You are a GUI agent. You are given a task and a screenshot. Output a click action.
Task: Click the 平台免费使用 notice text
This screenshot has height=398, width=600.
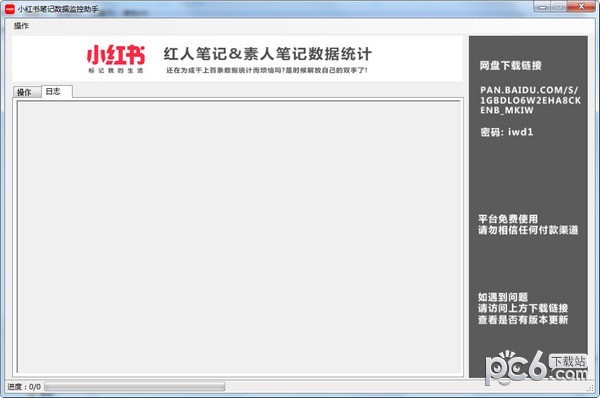point(508,219)
